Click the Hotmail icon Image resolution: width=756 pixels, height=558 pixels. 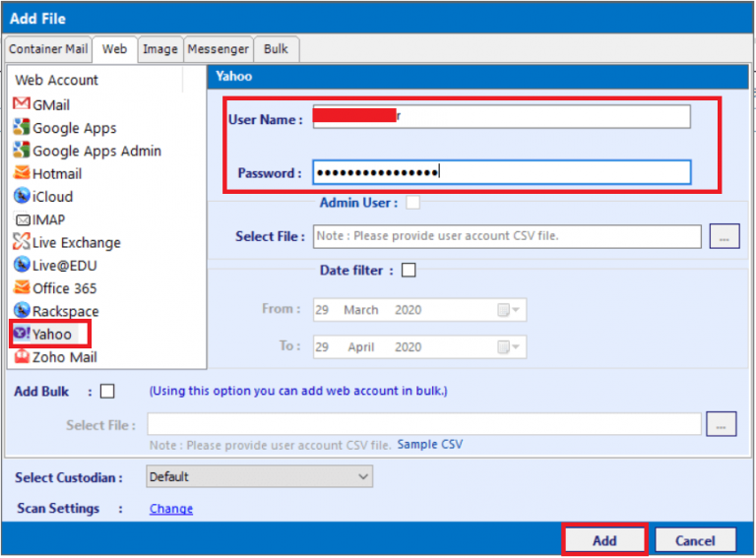coord(22,172)
